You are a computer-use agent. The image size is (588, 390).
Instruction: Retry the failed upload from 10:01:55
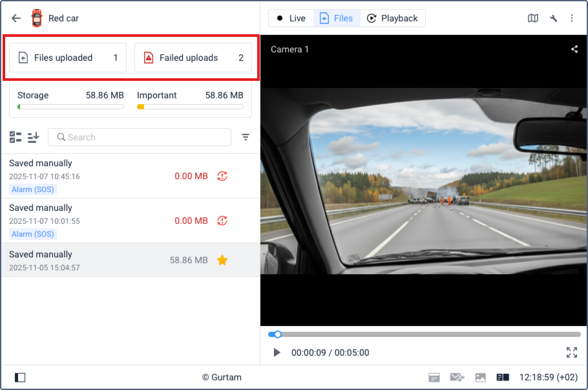[x=222, y=221]
